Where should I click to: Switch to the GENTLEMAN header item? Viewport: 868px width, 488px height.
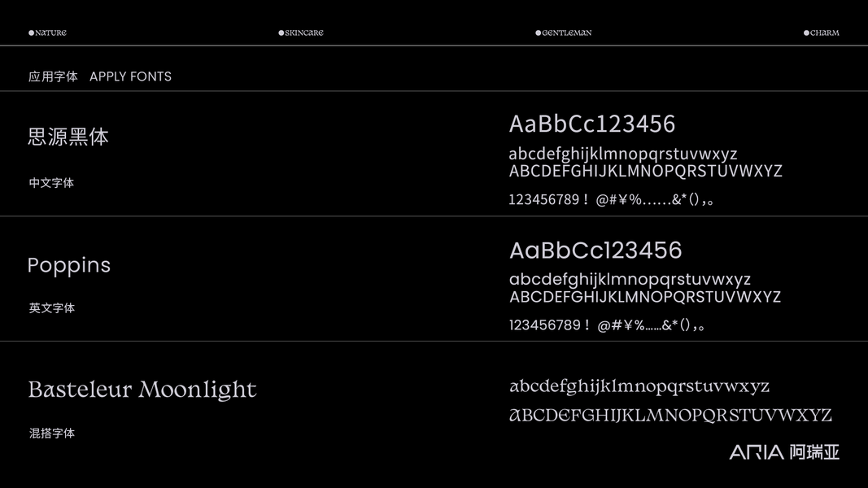(x=567, y=33)
